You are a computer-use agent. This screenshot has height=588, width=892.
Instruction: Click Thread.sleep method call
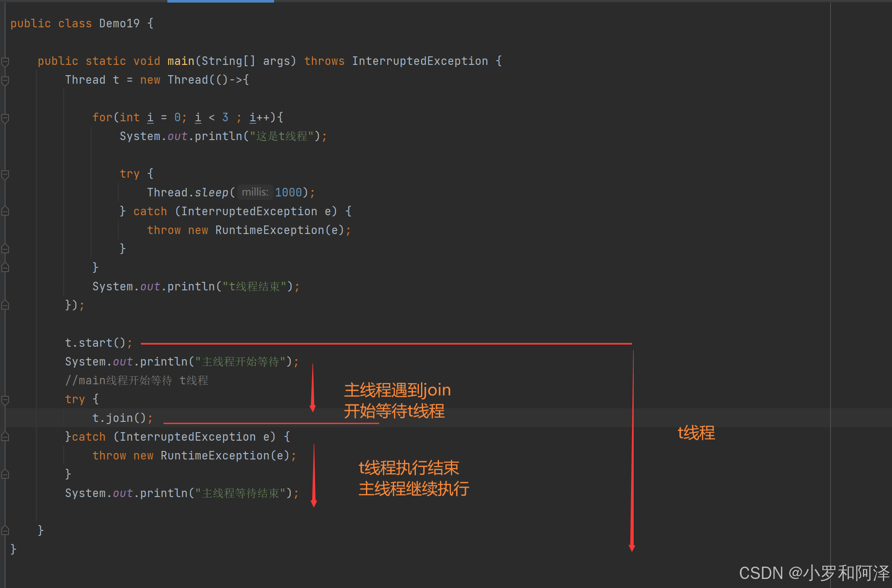point(211,193)
